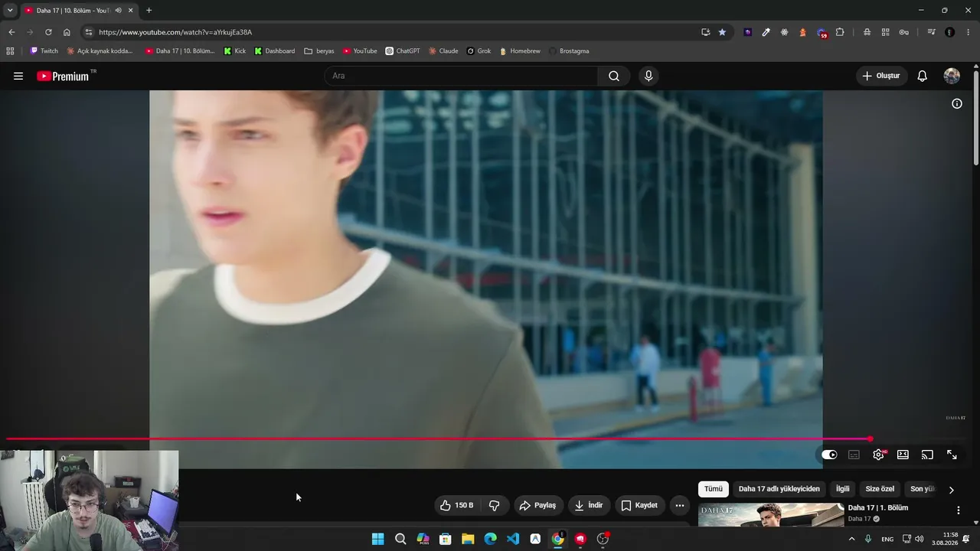The image size is (980, 551).
Task: Open options for Daha 17 | 1. Bölüm
Action: 958,510
